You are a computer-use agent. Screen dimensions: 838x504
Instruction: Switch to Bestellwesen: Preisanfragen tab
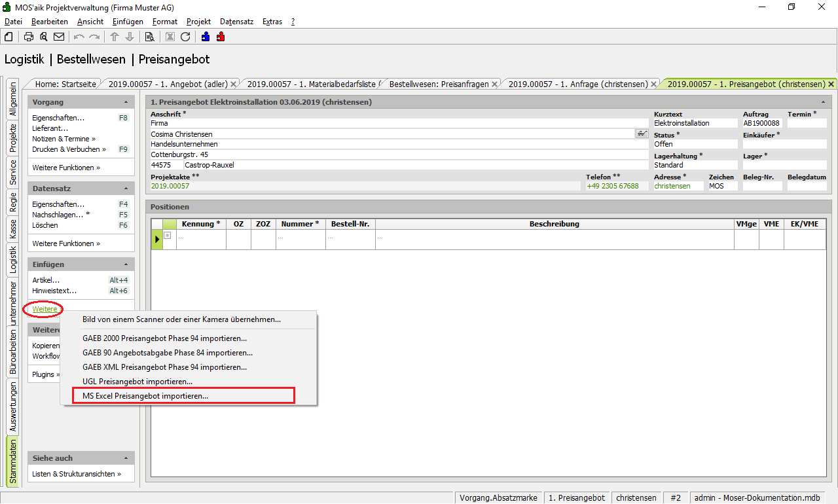pos(439,84)
